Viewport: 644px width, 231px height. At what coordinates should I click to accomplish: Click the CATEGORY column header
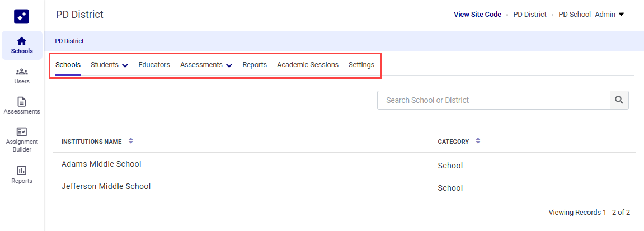pos(453,142)
